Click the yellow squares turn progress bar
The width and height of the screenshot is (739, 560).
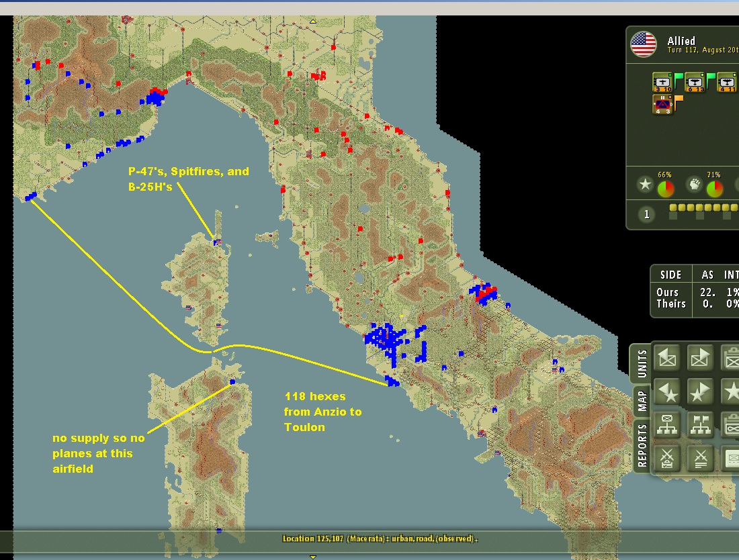703,207
